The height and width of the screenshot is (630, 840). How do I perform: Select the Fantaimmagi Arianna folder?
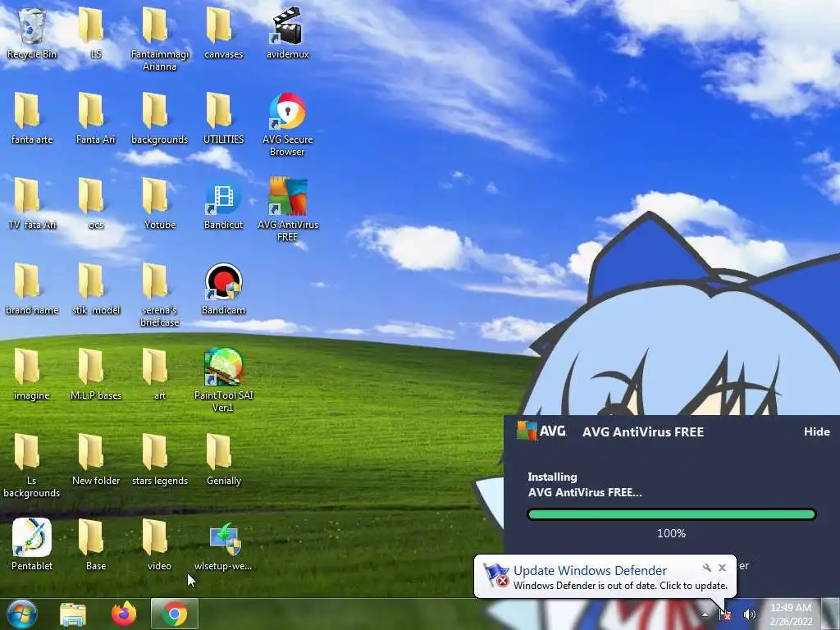tap(160, 39)
